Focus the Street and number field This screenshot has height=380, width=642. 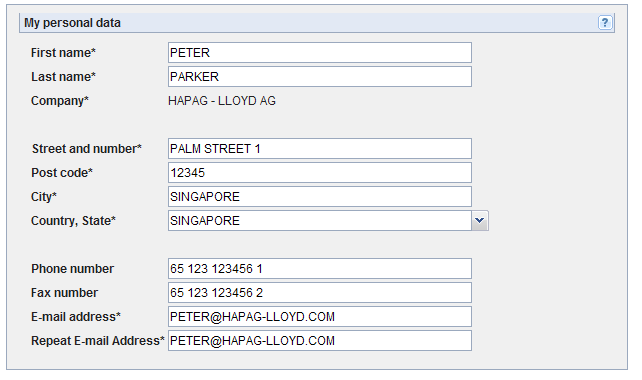tap(320, 149)
